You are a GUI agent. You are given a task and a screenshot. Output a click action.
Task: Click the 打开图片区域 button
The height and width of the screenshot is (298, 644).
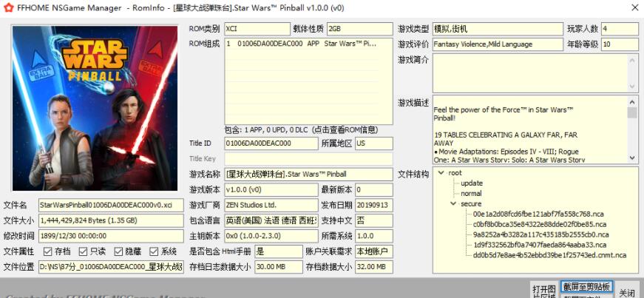click(544, 290)
